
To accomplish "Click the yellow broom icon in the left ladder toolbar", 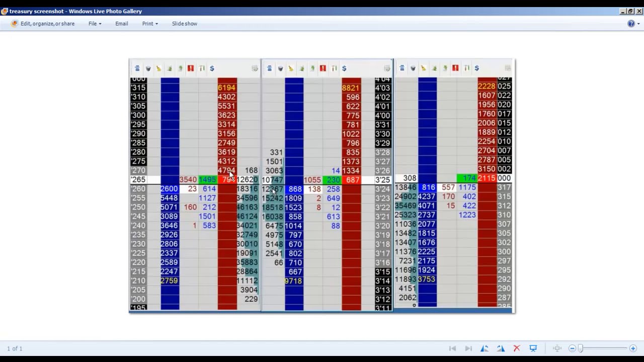I will click(x=158, y=68).
